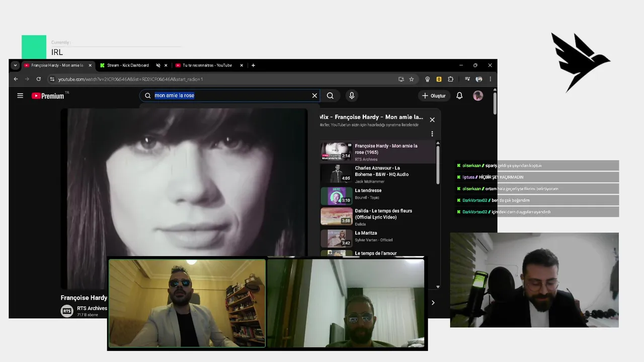This screenshot has width=644, height=362.
Task: Expand the tab search dropdown arrow
Action: point(15,65)
